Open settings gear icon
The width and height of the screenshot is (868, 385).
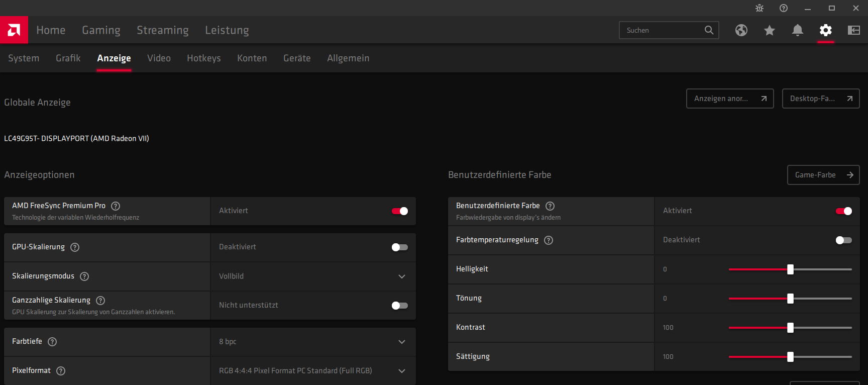[x=826, y=30]
